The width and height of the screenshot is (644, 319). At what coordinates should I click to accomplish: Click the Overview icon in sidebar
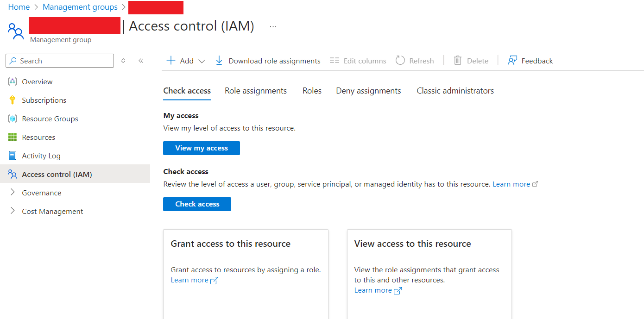coord(13,81)
